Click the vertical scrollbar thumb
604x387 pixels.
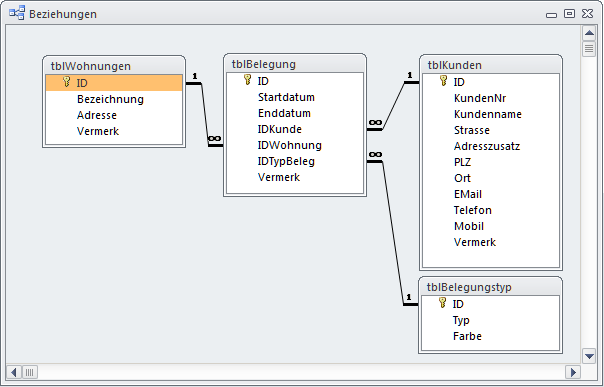(589, 49)
